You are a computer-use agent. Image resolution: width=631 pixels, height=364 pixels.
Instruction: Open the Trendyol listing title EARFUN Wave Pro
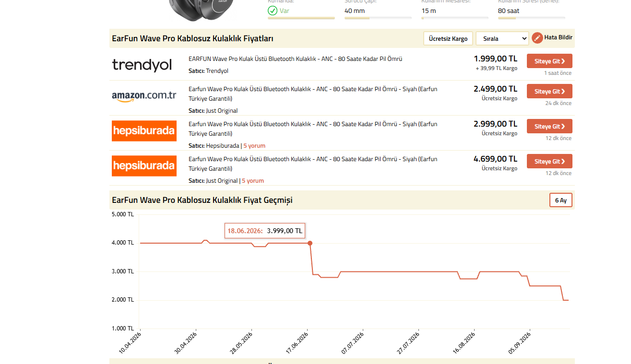[295, 59]
